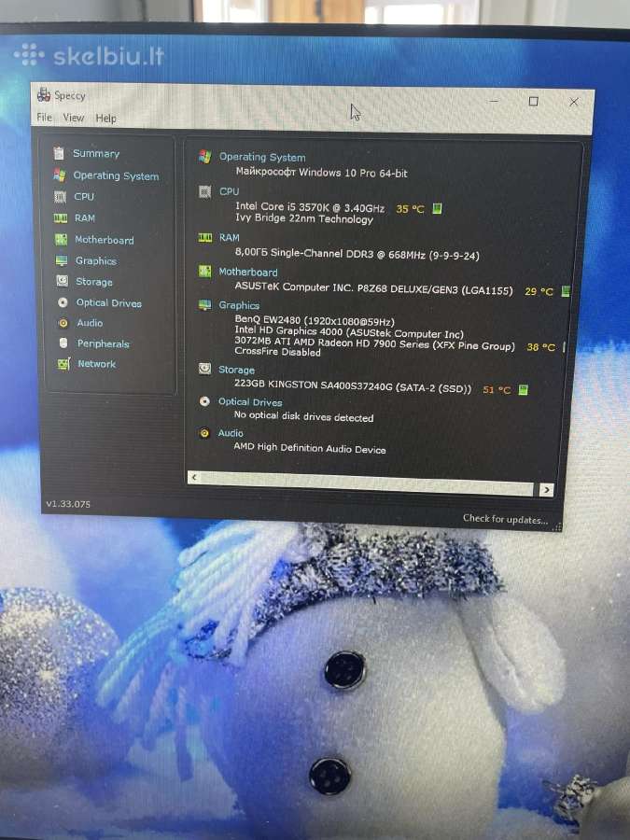Click the Optical Drives disc icon in sidebar
630x840 pixels.
pos(63,302)
